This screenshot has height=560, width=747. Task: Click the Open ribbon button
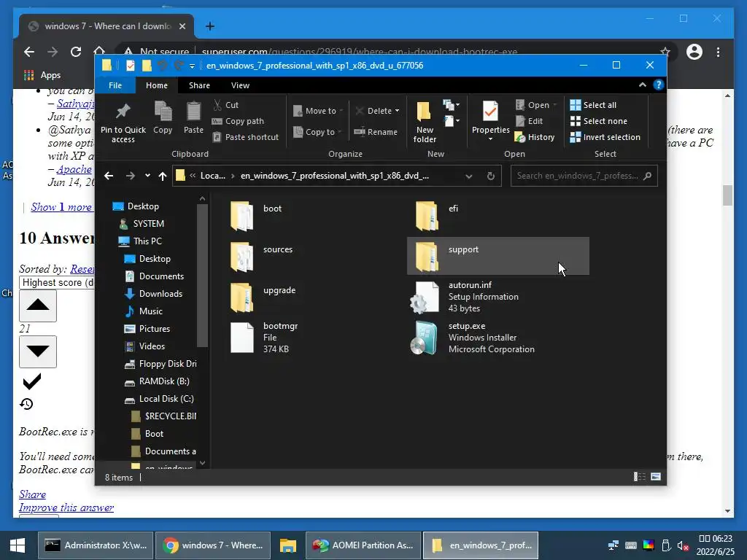coord(535,105)
